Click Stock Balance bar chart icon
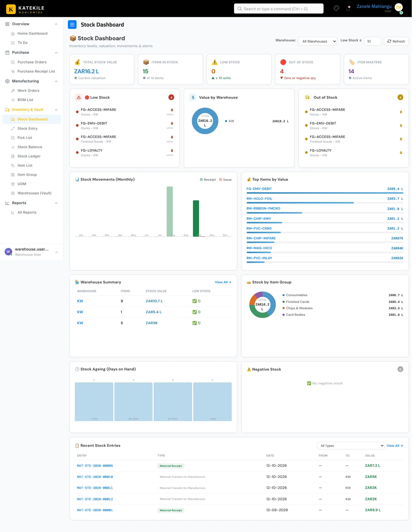Screen dimensions: 416x532 (13, 147)
